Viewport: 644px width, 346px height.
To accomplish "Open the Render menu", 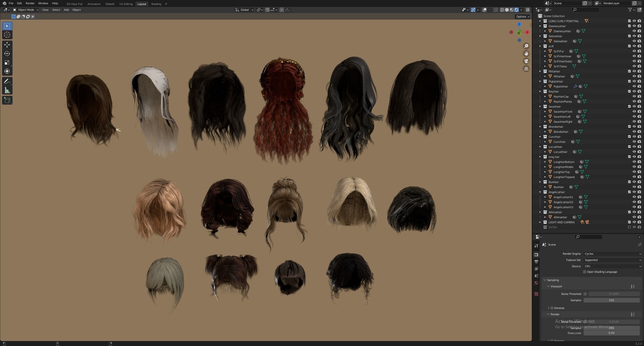I will [x=30, y=3].
